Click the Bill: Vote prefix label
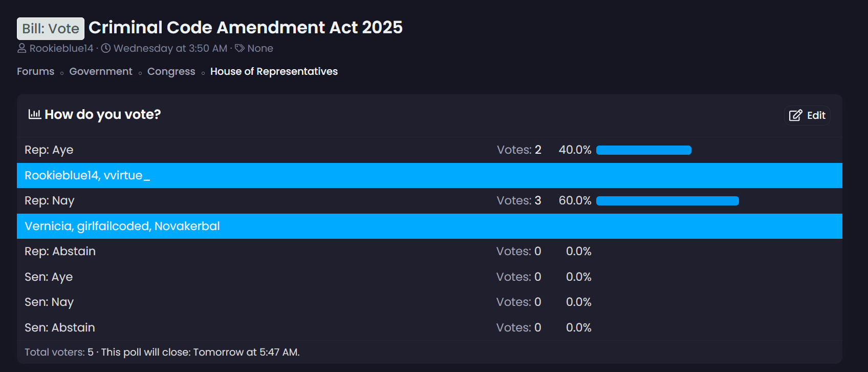This screenshot has height=372, width=868. pos(51,29)
